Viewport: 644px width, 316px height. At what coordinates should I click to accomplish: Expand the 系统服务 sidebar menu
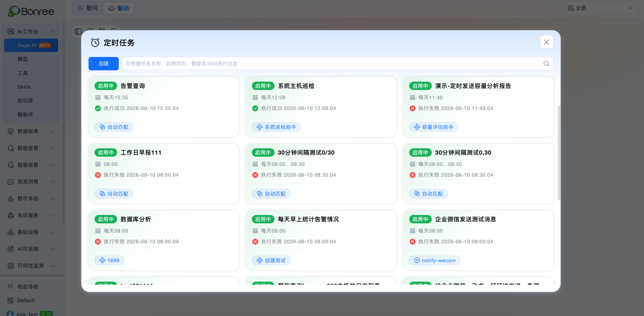tap(32, 215)
